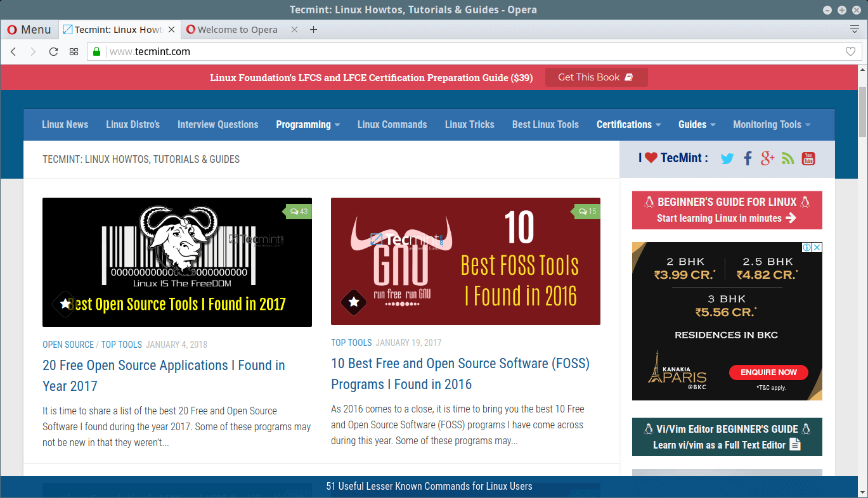
Task: Open the tab menu icon at tab bar's end
Action: coord(855,30)
